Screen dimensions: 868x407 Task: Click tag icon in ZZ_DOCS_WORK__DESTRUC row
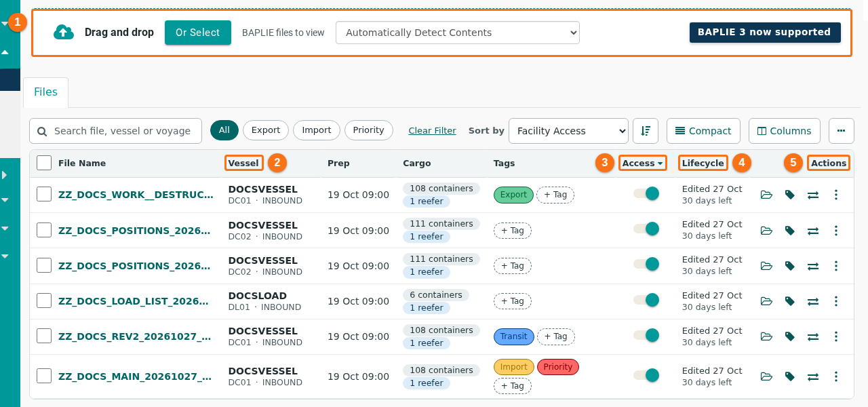pyautogui.click(x=790, y=195)
